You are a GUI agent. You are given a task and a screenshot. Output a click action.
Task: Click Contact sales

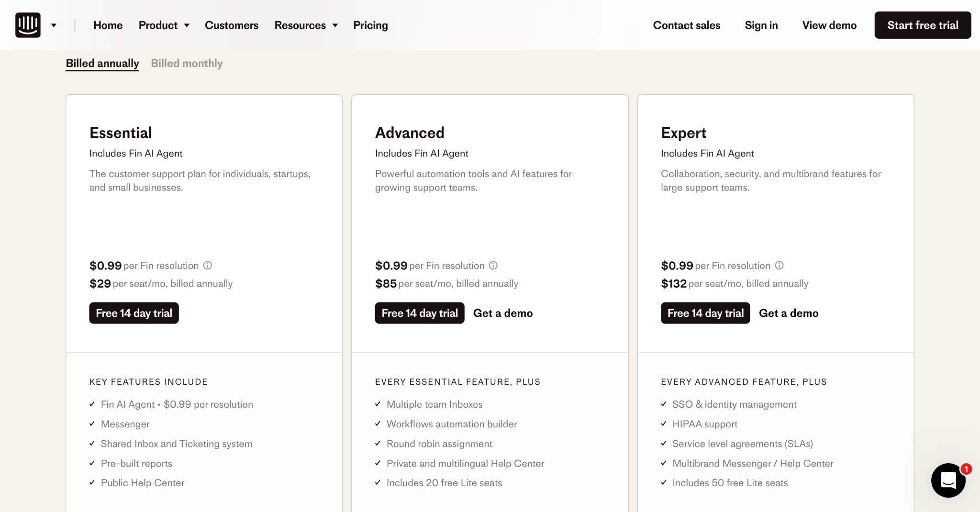pyautogui.click(x=687, y=25)
